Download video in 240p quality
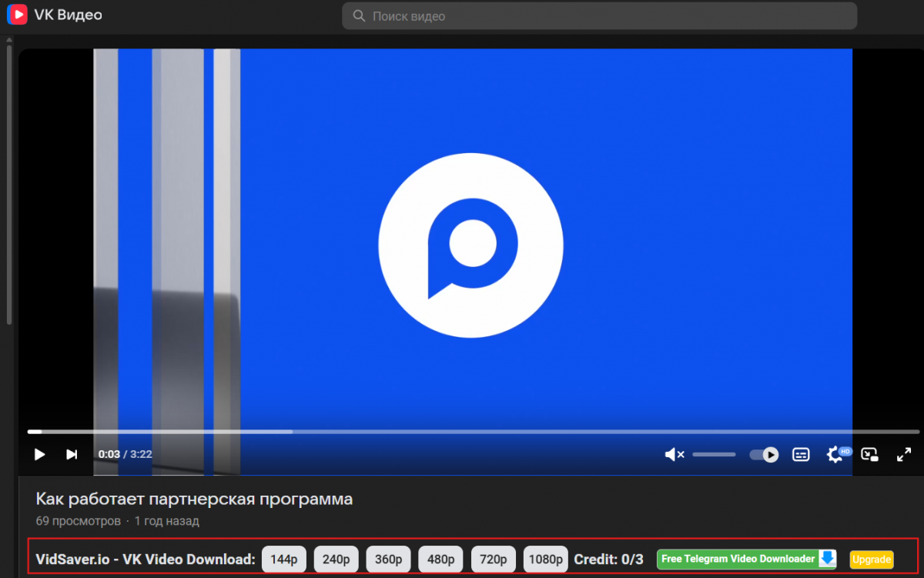This screenshot has height=578, width=924. tap(336, 560)
